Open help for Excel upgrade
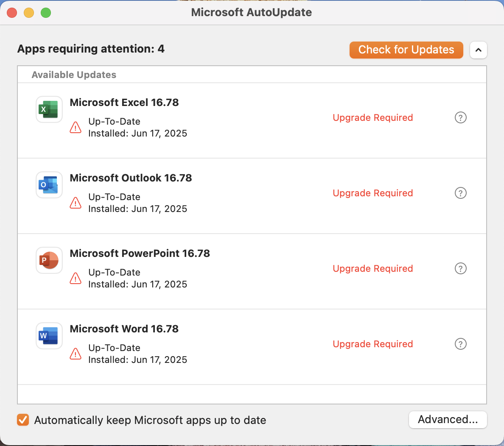 point(461,117)
